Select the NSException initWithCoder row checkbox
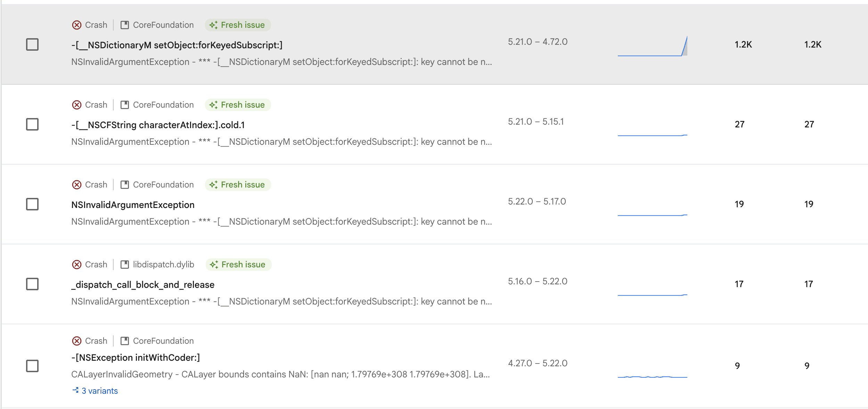Image resolution: width=868 pixels, height=409 pixels. [32, 366]
